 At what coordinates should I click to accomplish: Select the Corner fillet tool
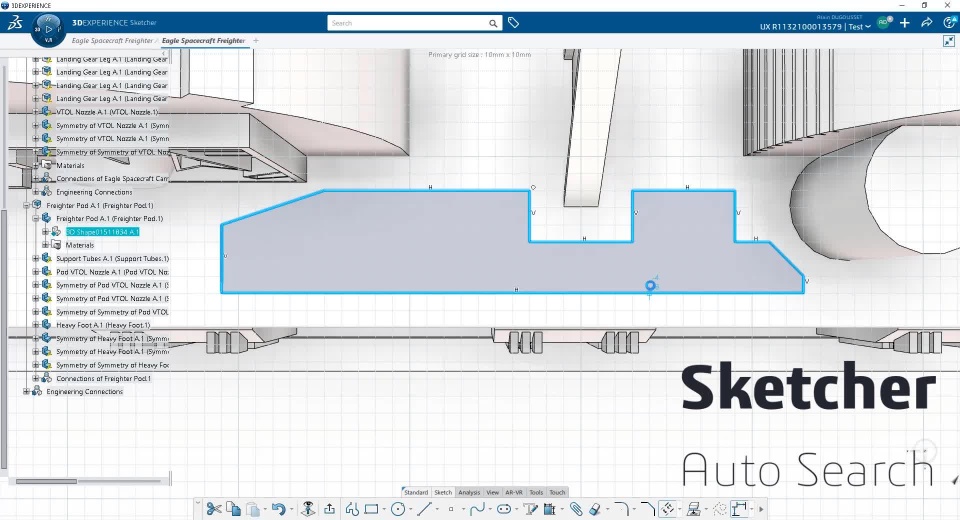pyautogui.click(x=621, y=509)
